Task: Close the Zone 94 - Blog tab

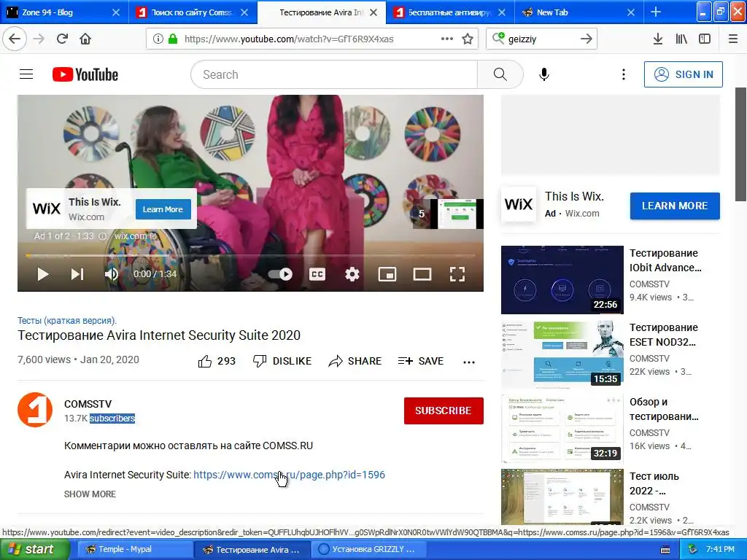Action: 116,12
